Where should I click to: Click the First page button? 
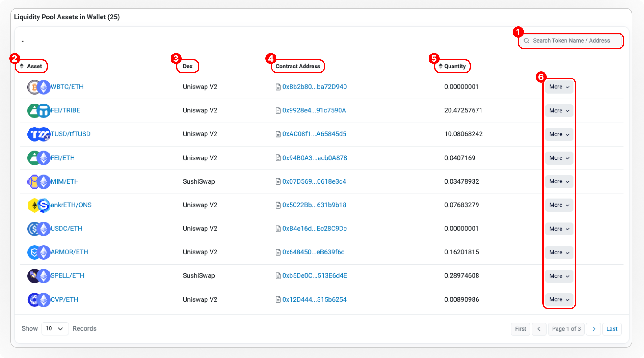pyautogui.click(x=521, y=329)
